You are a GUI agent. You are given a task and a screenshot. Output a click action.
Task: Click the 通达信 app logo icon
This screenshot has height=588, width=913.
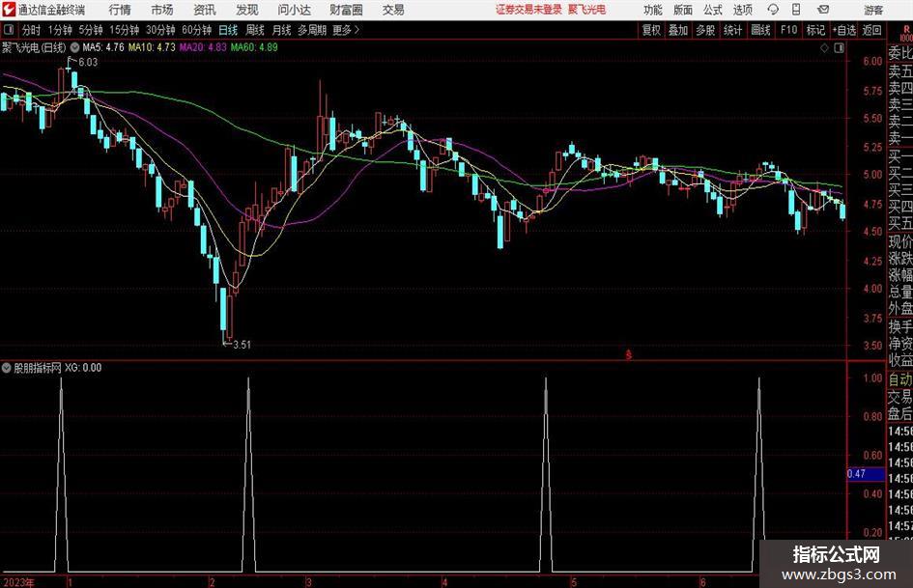click(x=8, y=10)
